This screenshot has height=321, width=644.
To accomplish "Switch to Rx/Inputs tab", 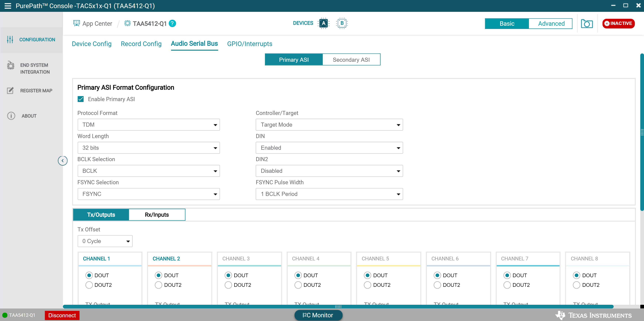I will 157,215.
